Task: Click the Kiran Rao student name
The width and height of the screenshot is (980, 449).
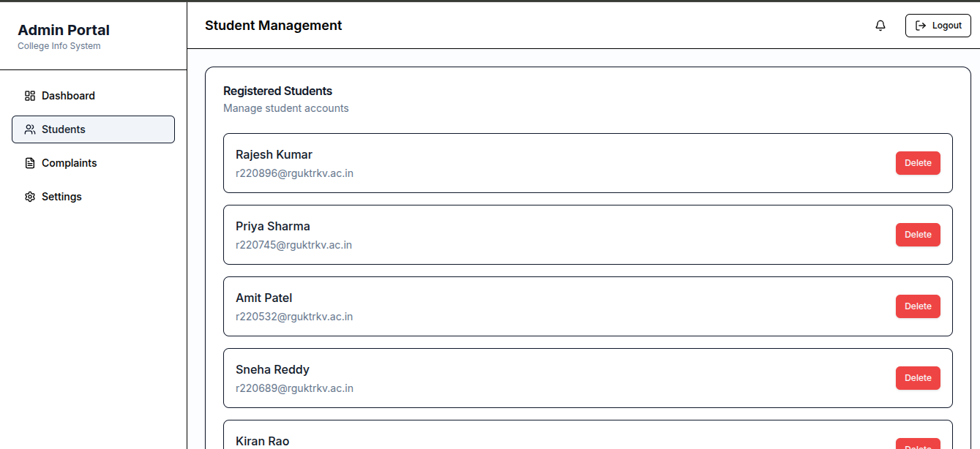Action: pos(262,441)
